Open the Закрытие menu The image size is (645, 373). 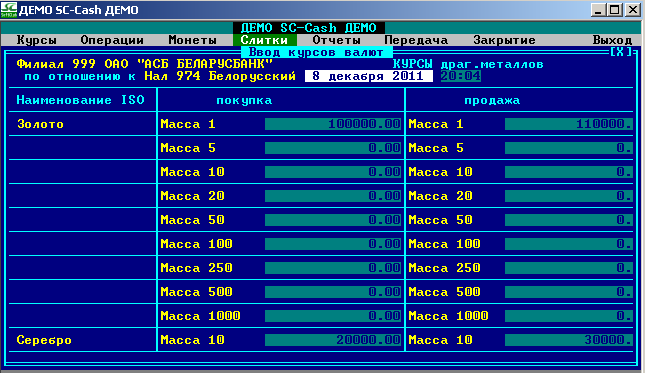pos(504,40)
